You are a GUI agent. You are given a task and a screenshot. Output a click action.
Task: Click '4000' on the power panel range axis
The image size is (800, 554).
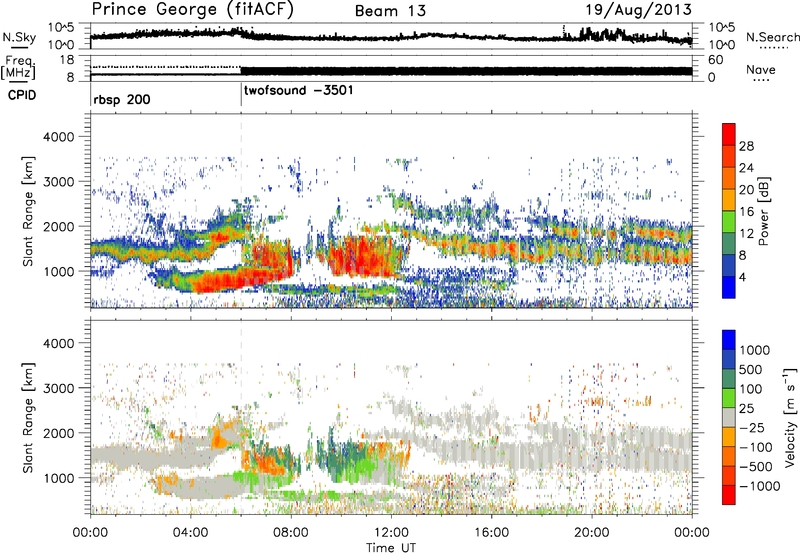(59, 137)
